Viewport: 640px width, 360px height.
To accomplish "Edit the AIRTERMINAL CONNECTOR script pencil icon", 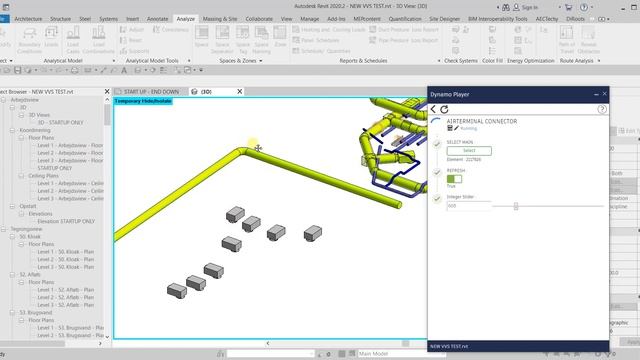I will [x=456, y=128].
